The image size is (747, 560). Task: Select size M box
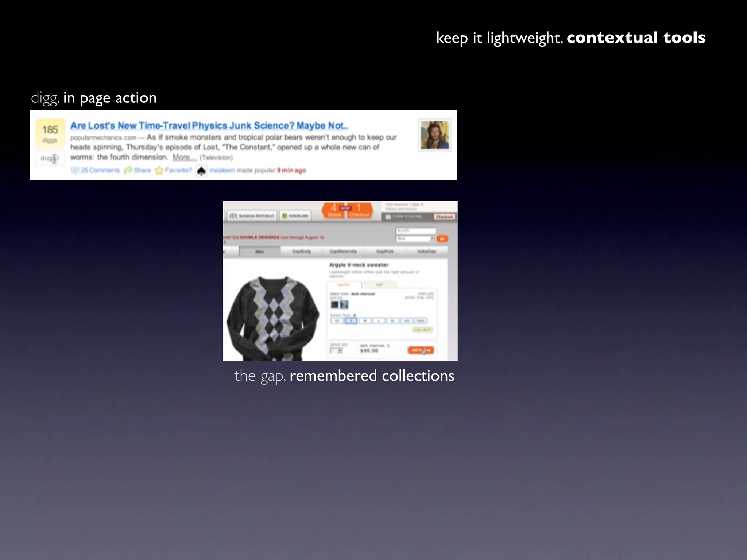click(x=365, y=321)
